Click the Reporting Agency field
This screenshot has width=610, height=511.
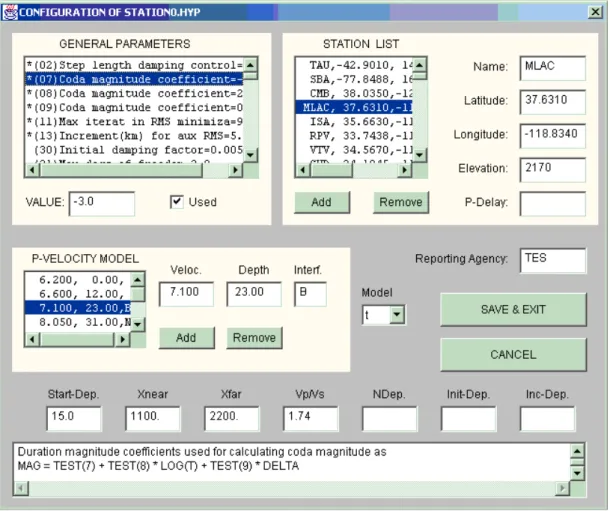click(x=552, y=260)
